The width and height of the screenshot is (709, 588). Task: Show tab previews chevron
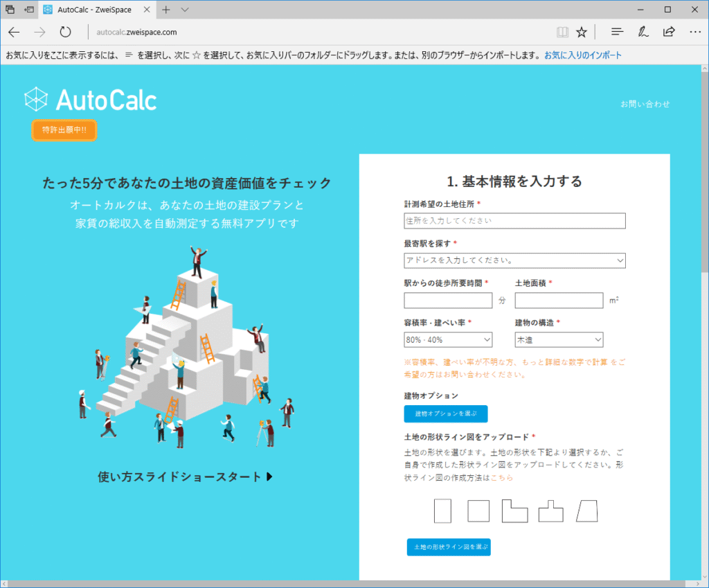point(184,10)
